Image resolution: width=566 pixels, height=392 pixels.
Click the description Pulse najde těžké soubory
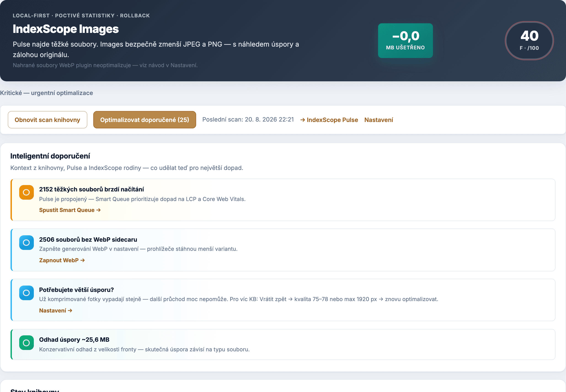[156, 49]
